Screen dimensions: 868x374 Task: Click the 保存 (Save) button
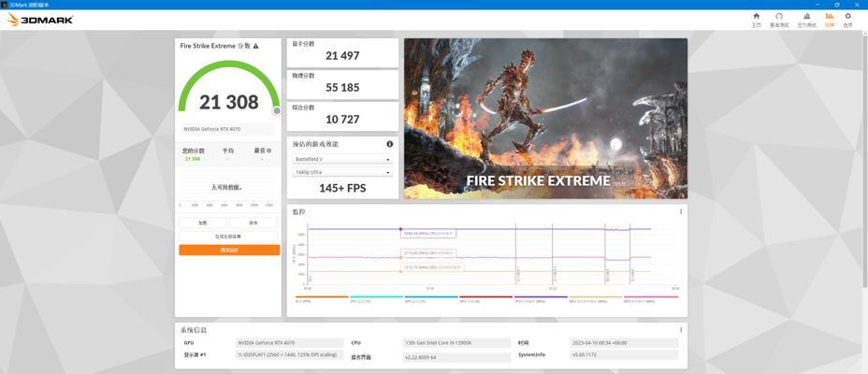coord(253,223)
